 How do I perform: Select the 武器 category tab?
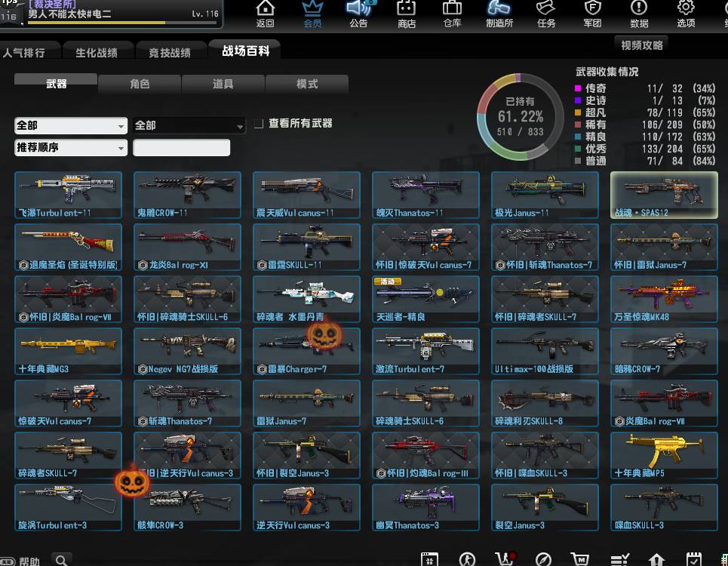pos(56,84)
